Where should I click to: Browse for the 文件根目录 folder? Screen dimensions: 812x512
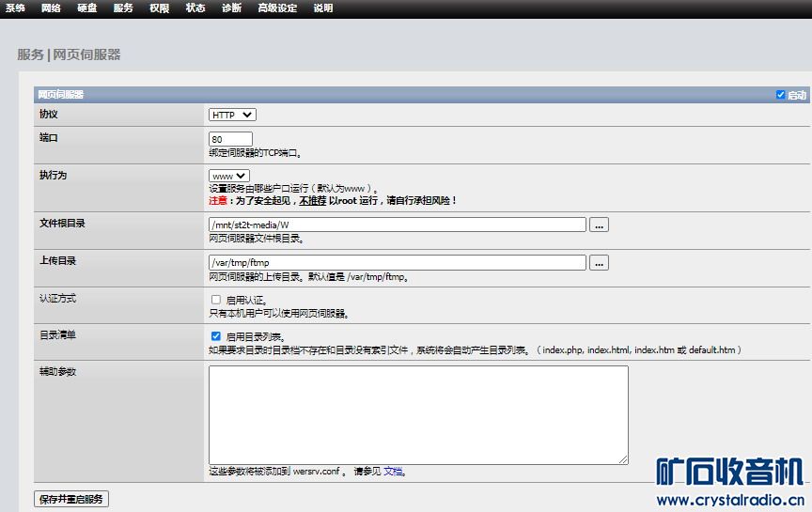pos(600,225)
